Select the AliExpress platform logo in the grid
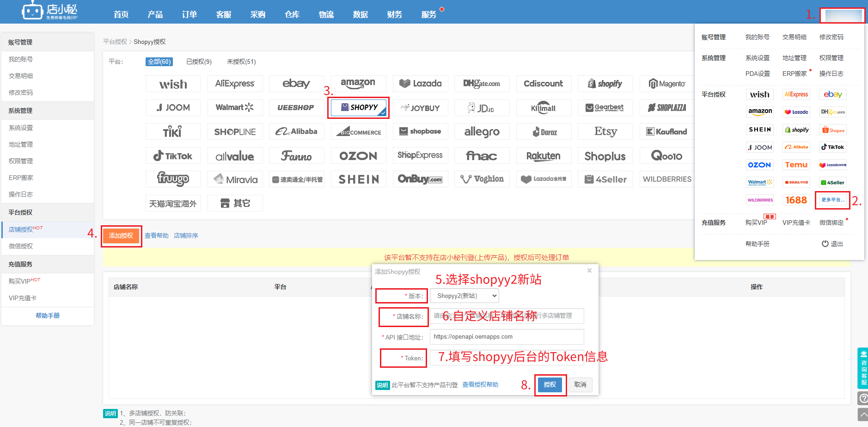 point(235,84)
